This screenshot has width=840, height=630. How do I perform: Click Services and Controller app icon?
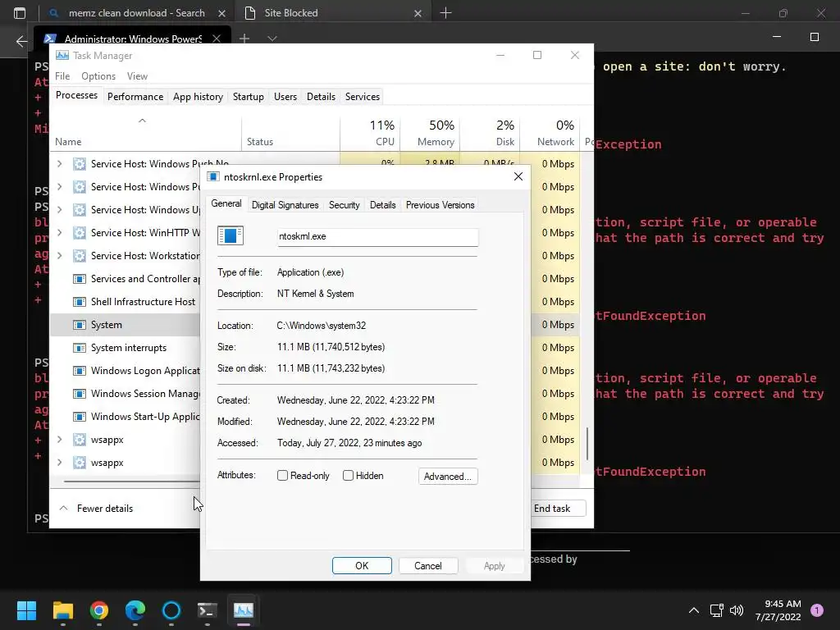pyautogui.click(x=80, y=279)
